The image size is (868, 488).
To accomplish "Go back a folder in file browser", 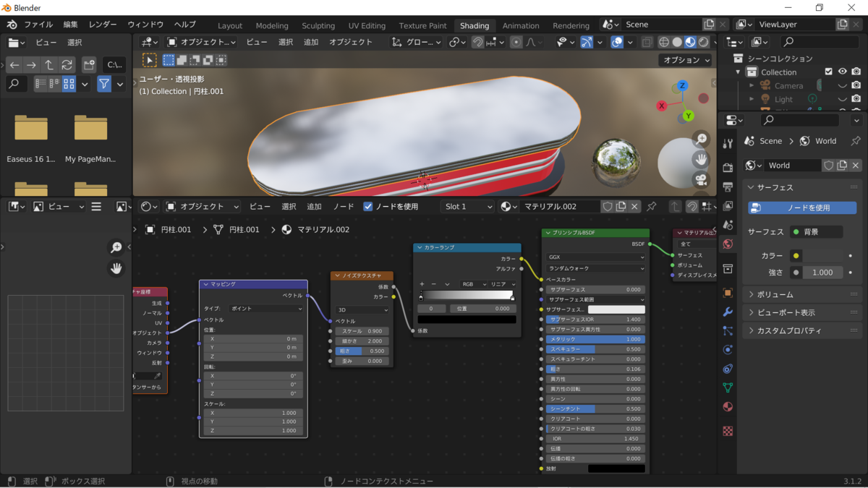I will tap(14, 65).
